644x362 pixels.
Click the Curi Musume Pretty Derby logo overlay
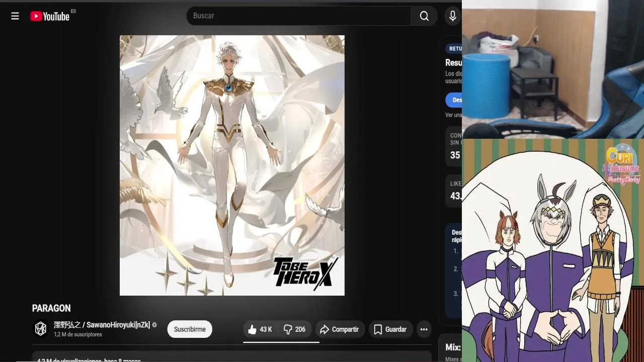pos(622,165)
